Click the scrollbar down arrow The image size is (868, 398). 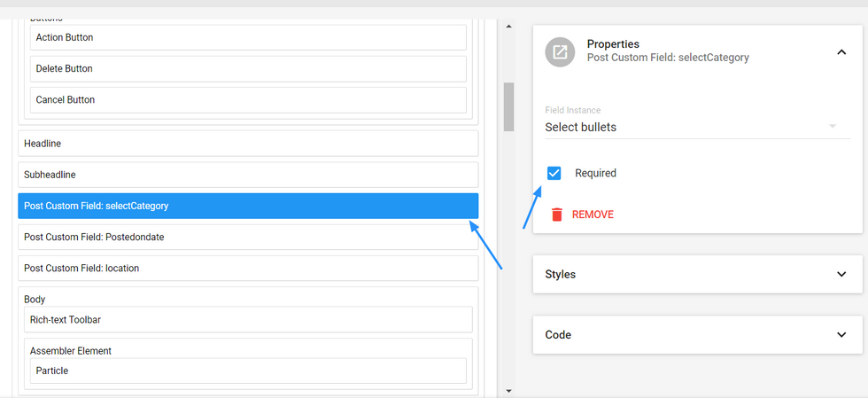(x=508, y=391)
